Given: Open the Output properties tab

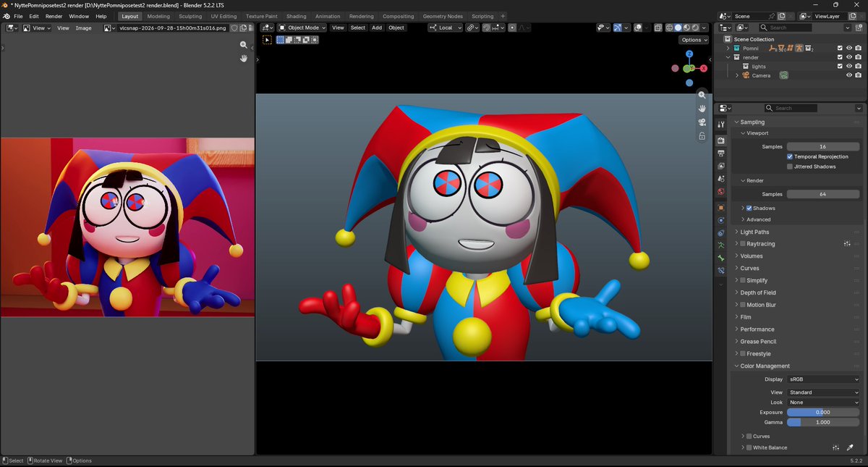Looking at the screenshot, I should pos(720,153).
